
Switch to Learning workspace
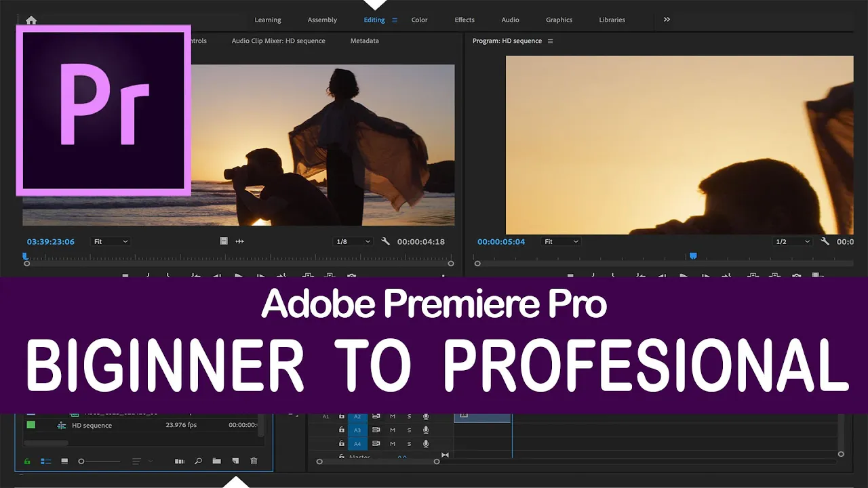(x=268, y=20)
